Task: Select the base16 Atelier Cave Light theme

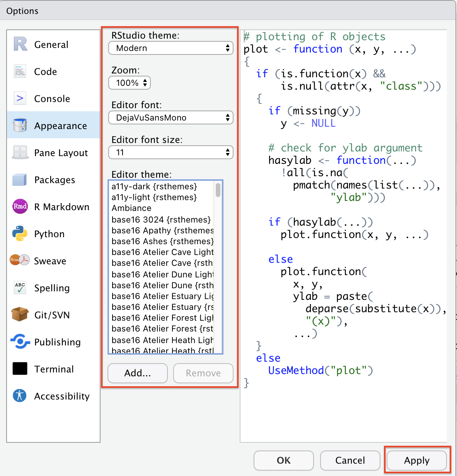Action: click(x=162, y=252)
